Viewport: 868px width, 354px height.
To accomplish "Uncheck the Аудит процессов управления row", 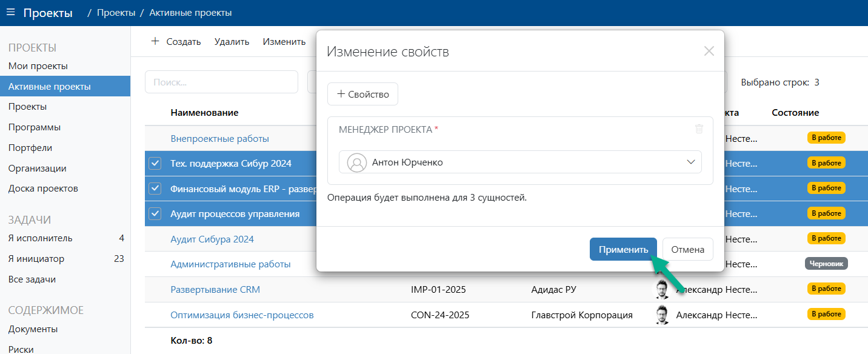I will pyautogui.click(x=155, y=213).
